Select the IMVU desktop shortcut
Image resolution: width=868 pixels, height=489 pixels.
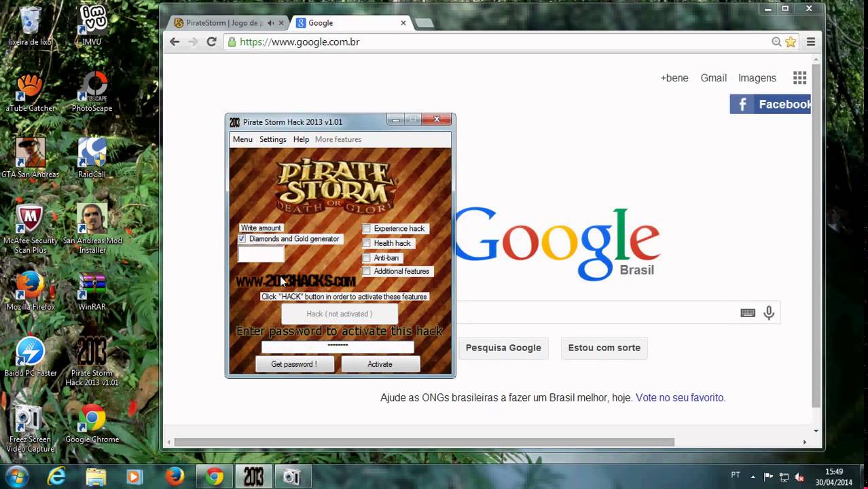92,26
